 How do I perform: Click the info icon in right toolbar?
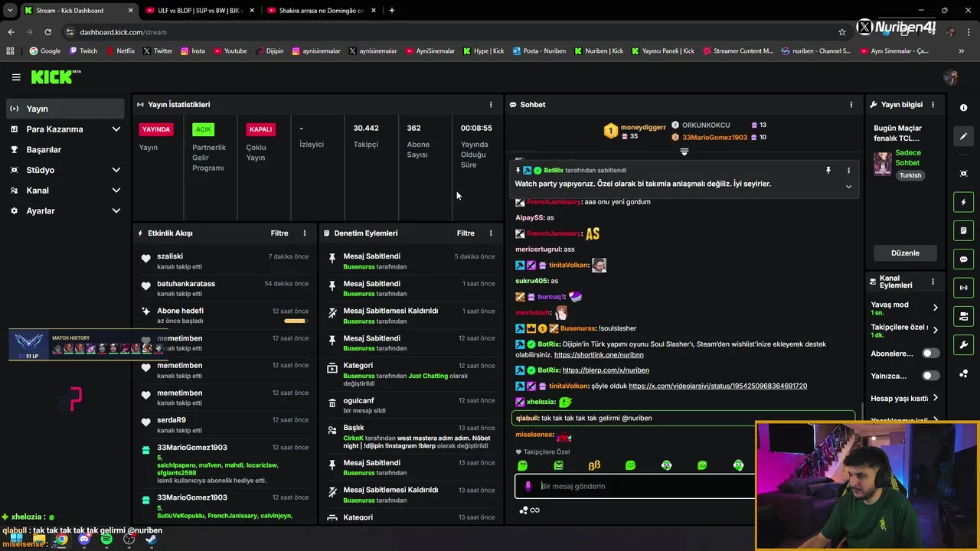(x=964, y=108)
